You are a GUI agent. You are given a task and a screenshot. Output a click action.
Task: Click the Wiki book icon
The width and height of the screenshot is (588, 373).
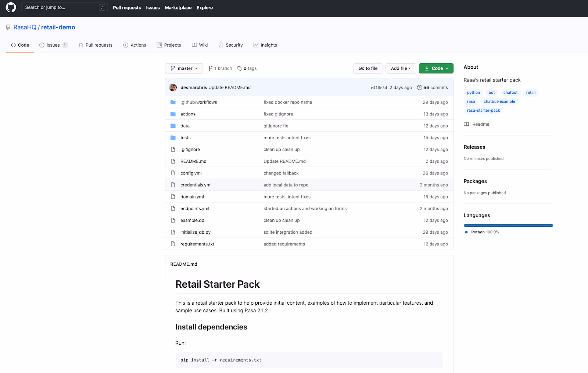tap(194, 45)
